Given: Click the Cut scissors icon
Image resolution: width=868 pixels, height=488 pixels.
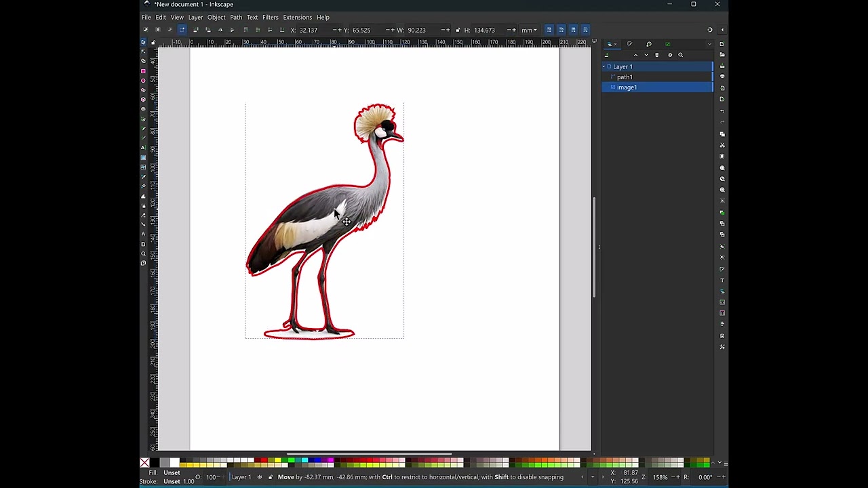Looking at the screenshot, I should [x=722, y=145].
